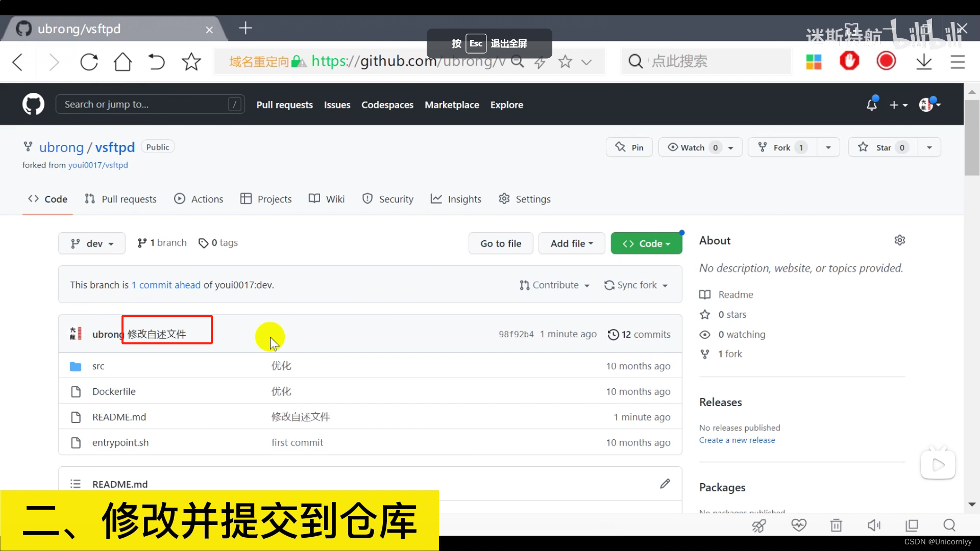Open Issues in top navigation
Screen dimensions: 980x551
[x=337, y=105]
